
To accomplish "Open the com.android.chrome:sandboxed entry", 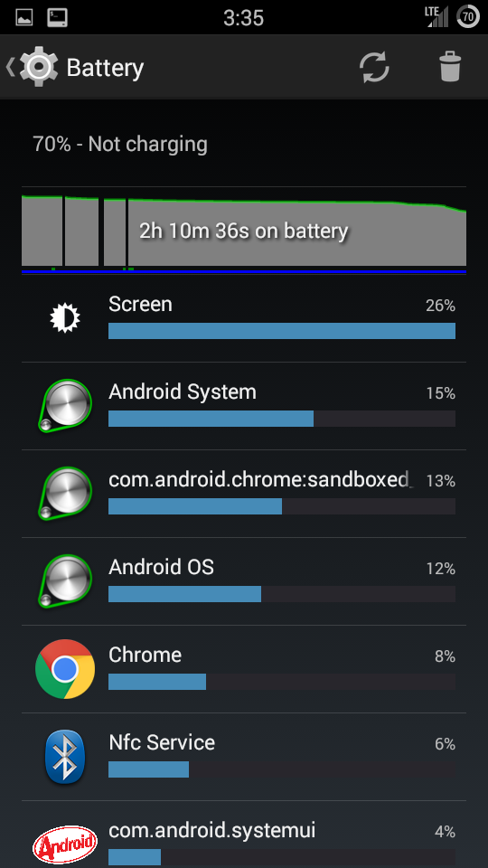I will (x=244, y=494).
